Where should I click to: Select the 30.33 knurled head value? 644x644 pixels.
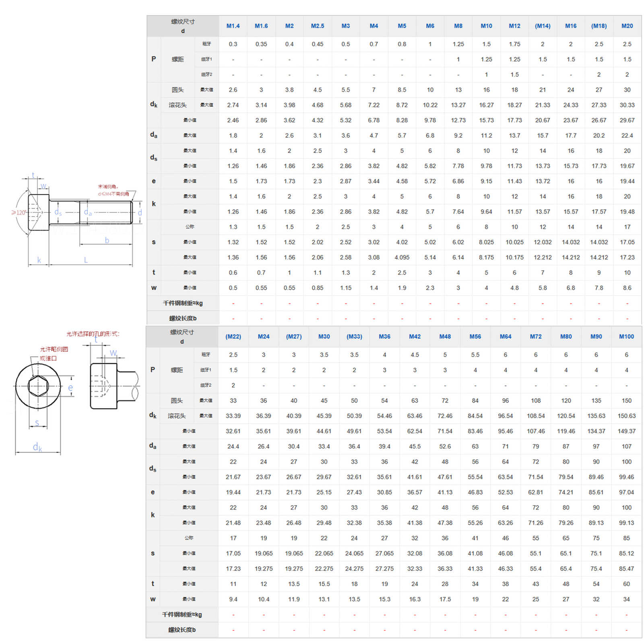tap(627, 105)
